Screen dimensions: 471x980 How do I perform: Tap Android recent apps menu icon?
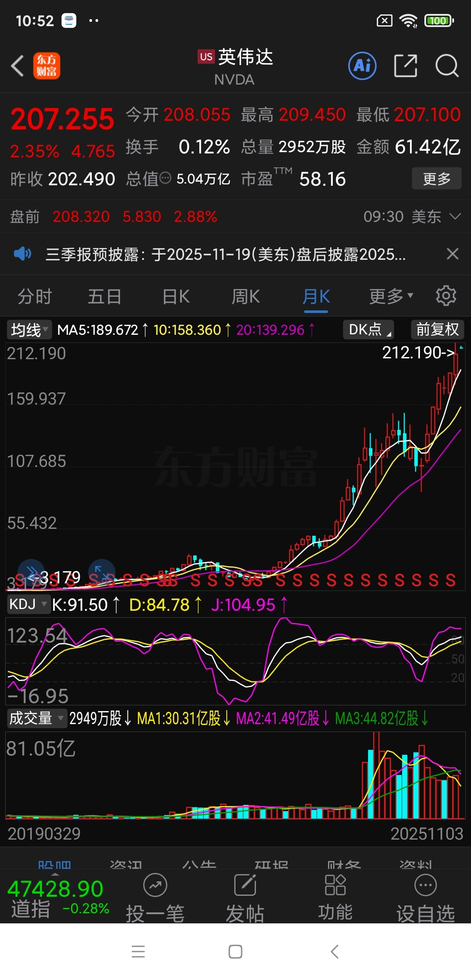[138, 951]
